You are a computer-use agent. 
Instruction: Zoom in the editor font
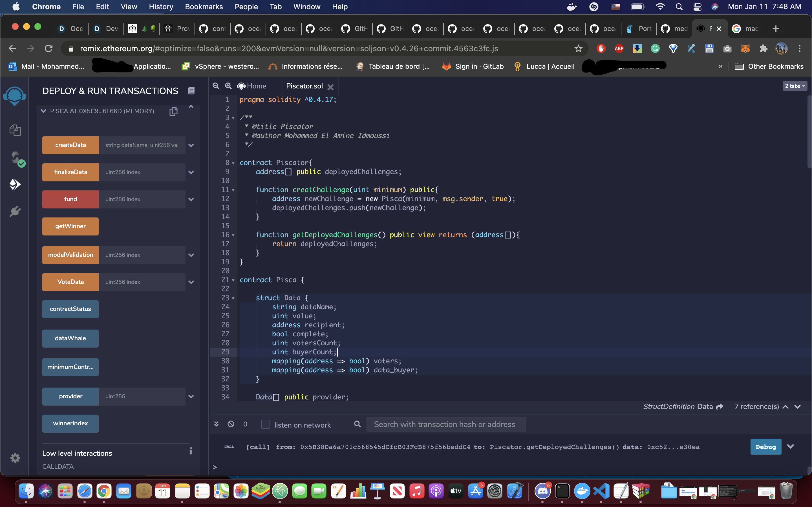pos(228,86)
